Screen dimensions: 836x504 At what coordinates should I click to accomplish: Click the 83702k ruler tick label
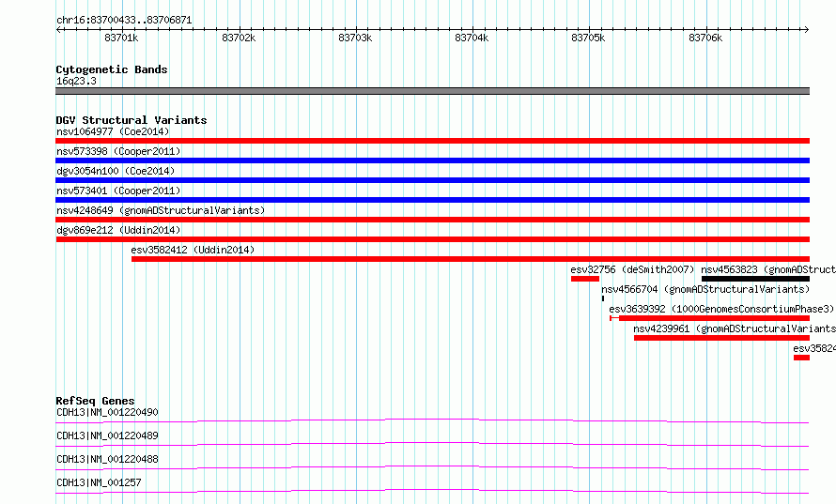(239, 38)
